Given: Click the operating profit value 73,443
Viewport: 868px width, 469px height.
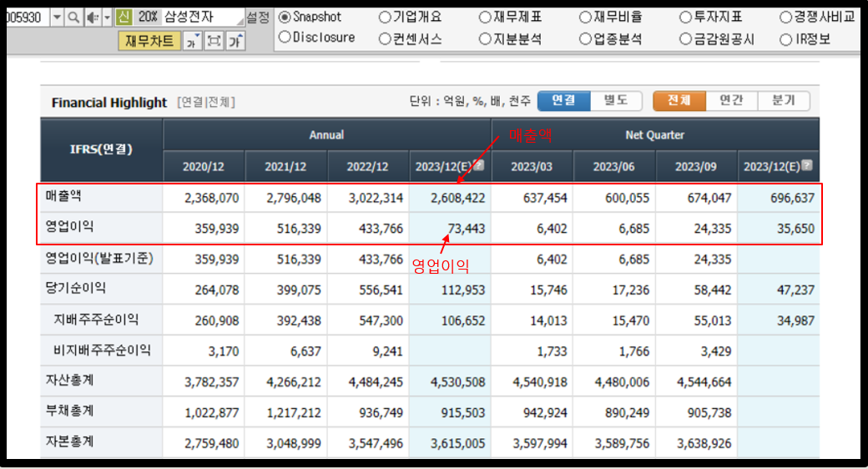Looking at the screenshot, I should pos(466,229).
